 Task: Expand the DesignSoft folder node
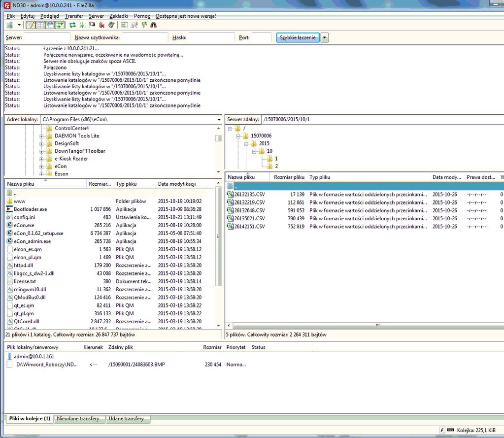(41, 144)
